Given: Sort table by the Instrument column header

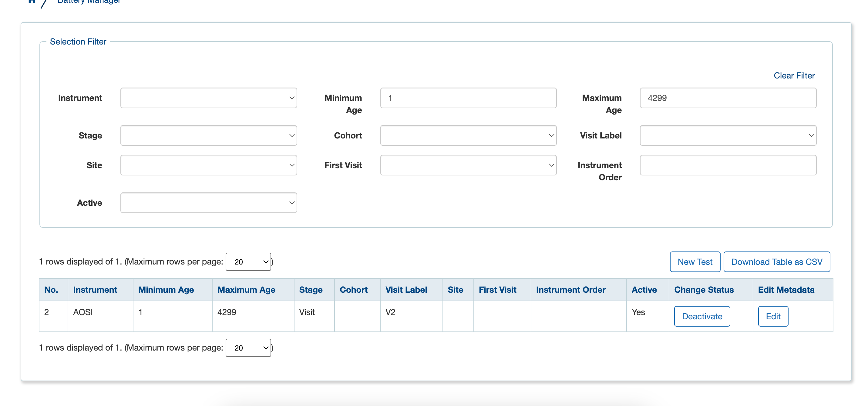Looking at the screenshot, I should (x=95, y=290).
